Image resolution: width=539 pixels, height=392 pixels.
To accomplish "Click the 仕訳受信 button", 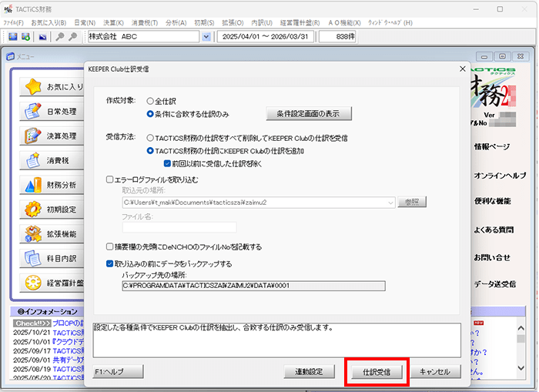I will coord(377,372).
